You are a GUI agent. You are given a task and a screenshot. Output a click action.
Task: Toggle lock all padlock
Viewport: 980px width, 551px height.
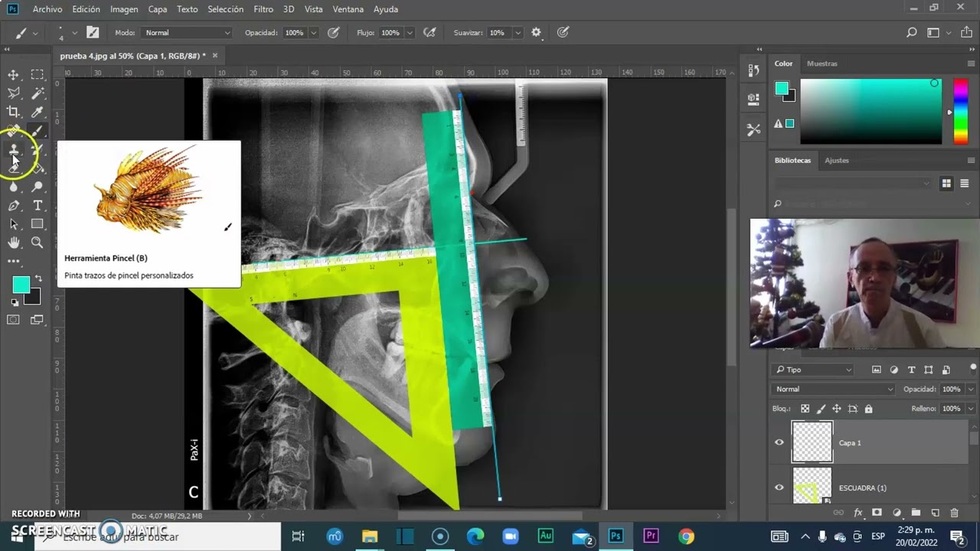tap(868, 409)
